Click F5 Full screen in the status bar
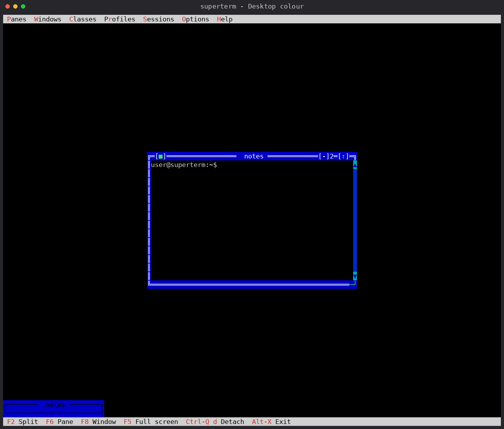504x429 pixels. pos(151,422)
